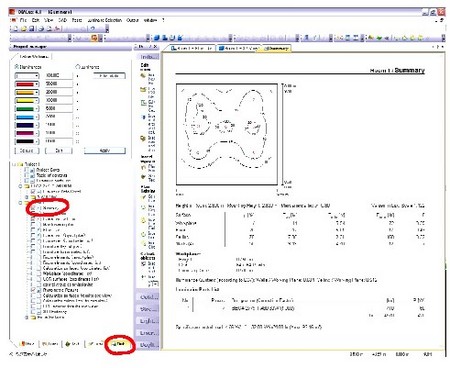Open the white top isoline color dropdown
450x368 pixels.
tap(37, 76)
